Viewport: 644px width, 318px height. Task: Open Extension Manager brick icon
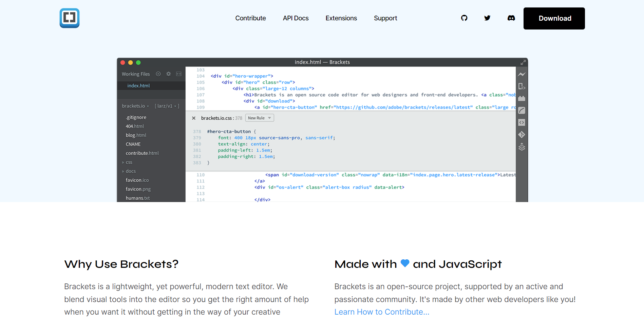pos(522,98)
